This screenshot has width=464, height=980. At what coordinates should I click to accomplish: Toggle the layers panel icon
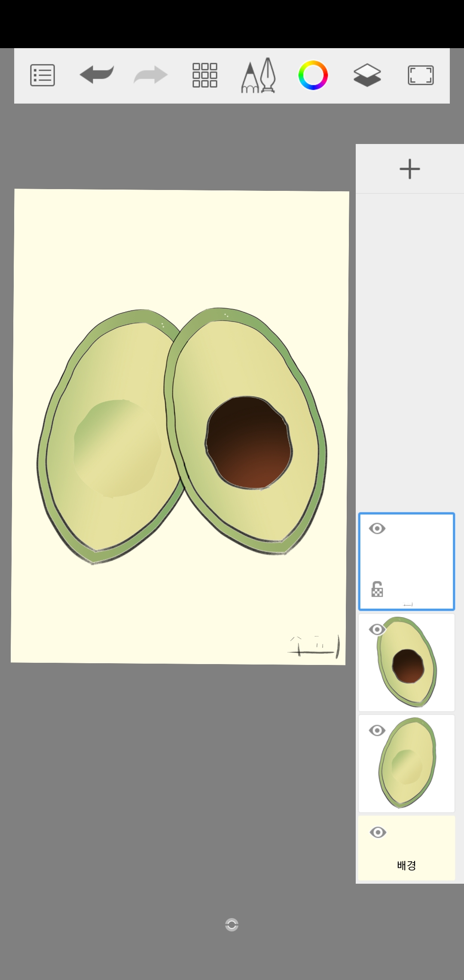pos(367,75)
